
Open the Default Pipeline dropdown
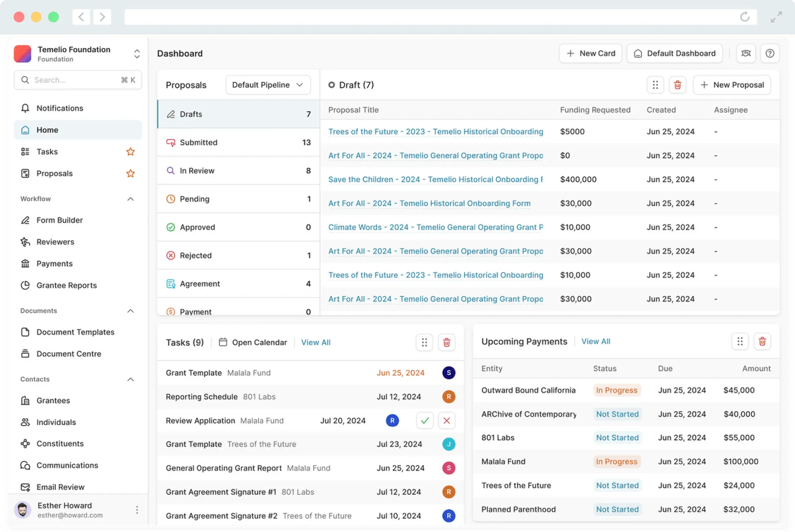(x=268, y=85)
